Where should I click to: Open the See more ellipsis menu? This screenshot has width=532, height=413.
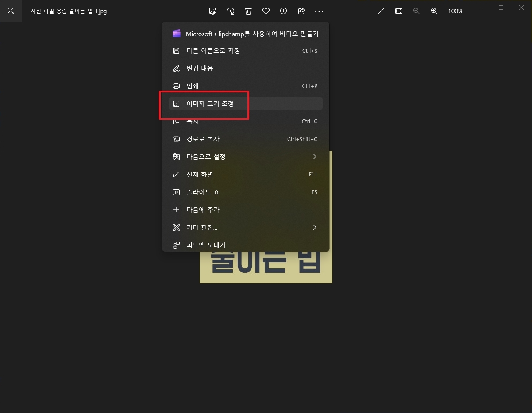pos(319,11)
